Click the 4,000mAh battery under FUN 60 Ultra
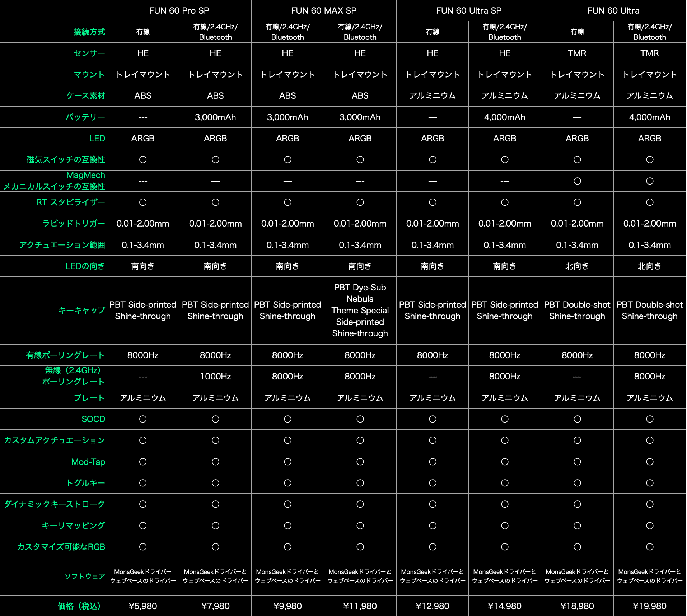 (650, 117)
